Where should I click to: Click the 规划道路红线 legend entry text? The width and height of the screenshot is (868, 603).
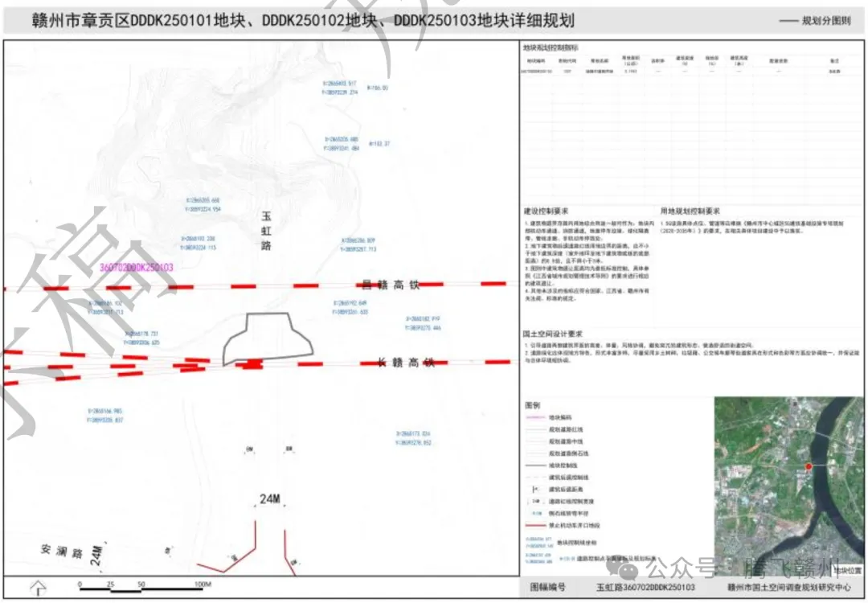click(566, 429)
